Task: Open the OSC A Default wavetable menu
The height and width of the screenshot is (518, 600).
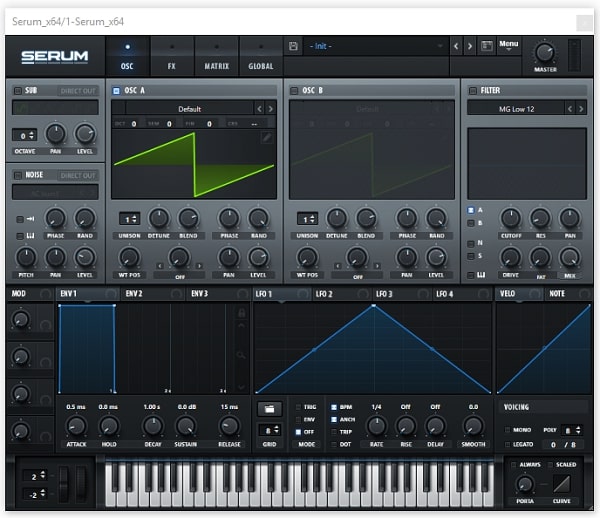Action: (x=189, y=109)
